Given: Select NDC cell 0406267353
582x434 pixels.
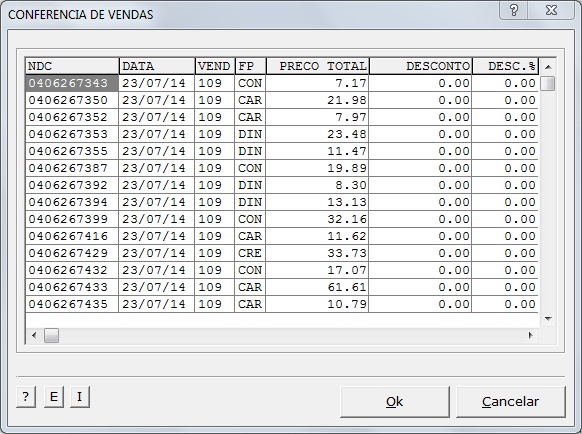Looking at the screenshot, I should coord(72,134).
